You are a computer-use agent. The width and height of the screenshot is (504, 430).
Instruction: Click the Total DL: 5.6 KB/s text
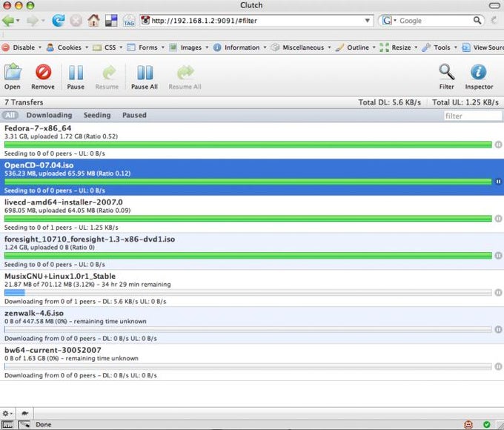pos(390,102)
